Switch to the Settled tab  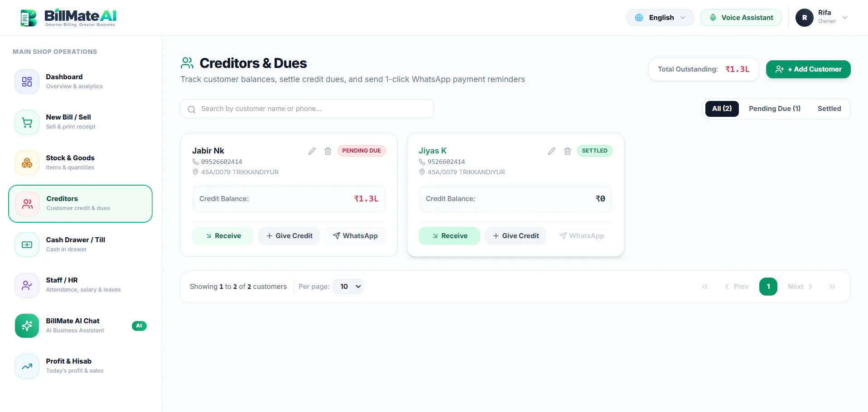click(x=829, y=109)
